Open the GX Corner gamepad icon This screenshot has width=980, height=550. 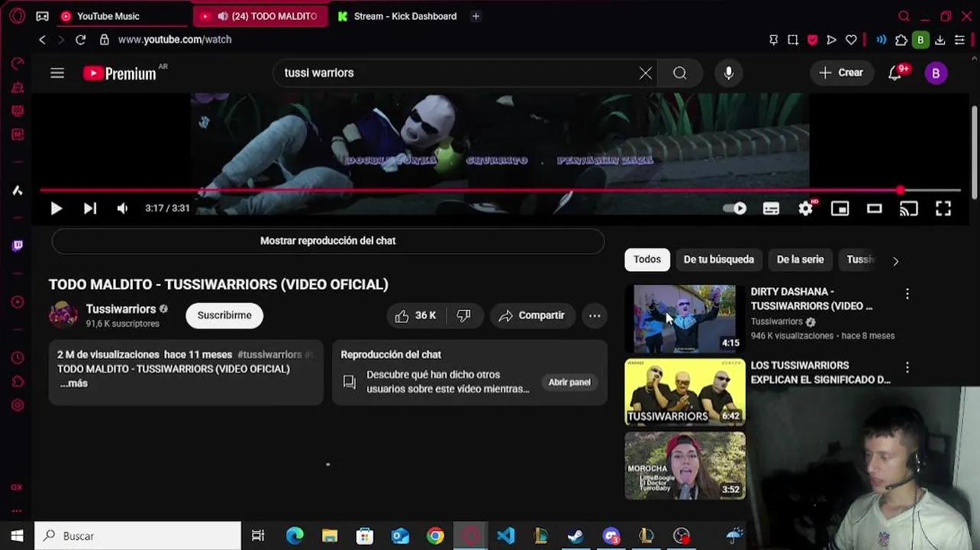(x=43, y=16)
